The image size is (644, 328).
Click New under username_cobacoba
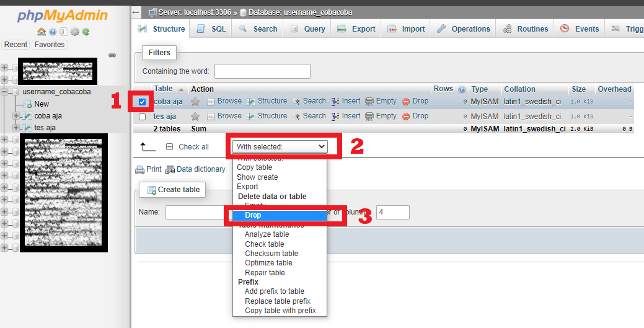pos(42,104)
